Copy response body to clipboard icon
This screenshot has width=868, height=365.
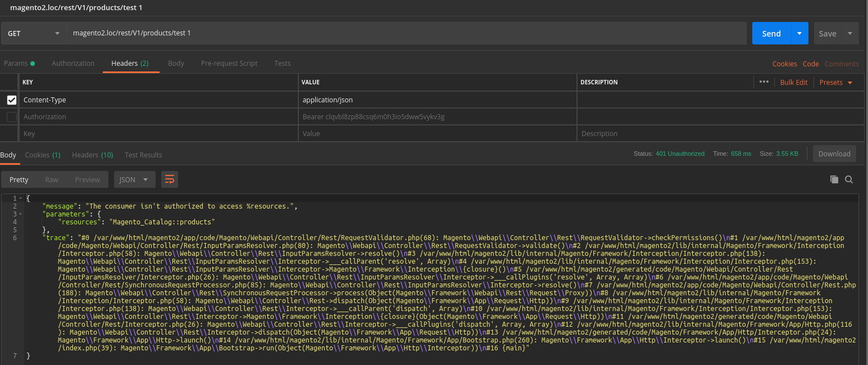click(x=834, y=179)
